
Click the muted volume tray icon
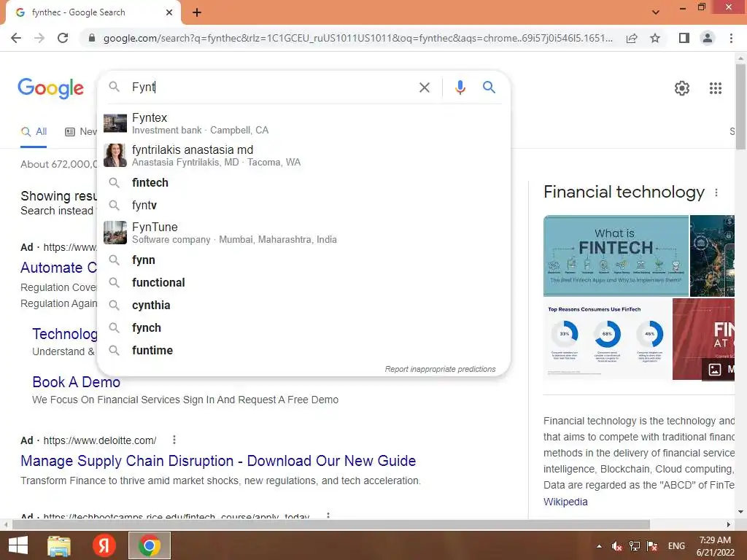pos(617,546)
